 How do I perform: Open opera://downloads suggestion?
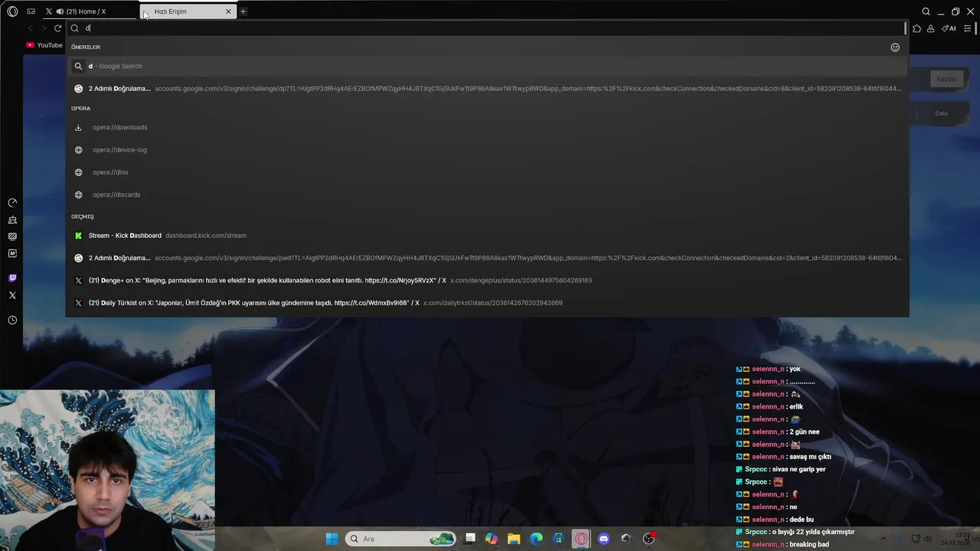tap(487, 127)
